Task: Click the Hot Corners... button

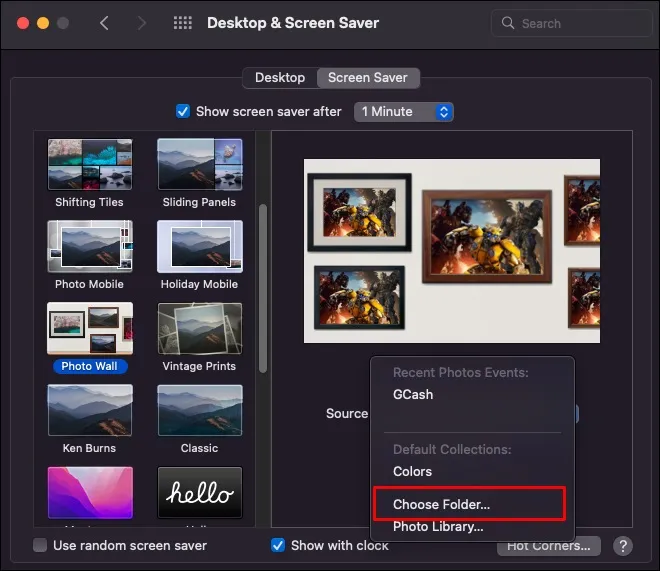Action: [548, 546]
